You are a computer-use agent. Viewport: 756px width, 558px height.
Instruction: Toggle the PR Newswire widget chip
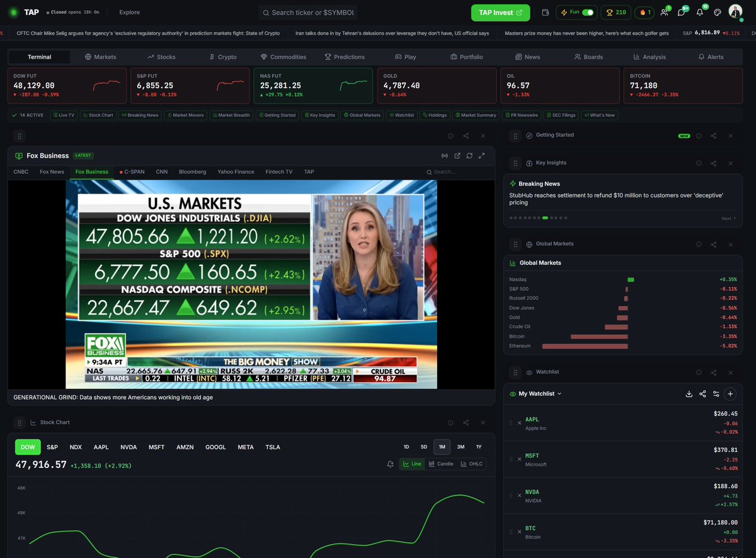coord(520,115)
